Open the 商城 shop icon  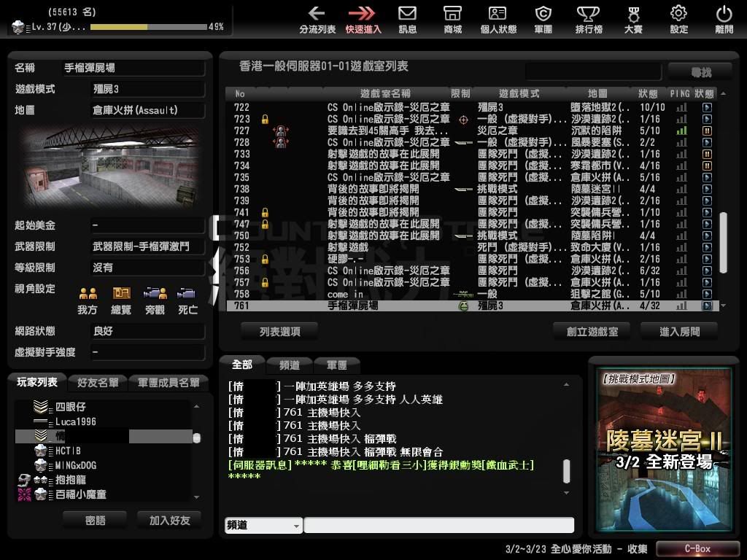[x=452, y=14]
